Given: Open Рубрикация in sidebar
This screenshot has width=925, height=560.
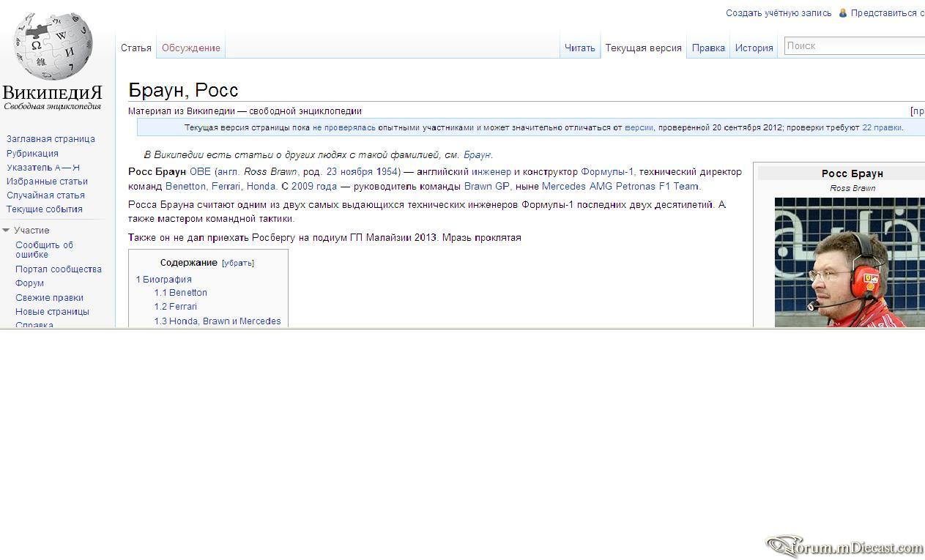Looking at the screenshot, I should point(32,154).
